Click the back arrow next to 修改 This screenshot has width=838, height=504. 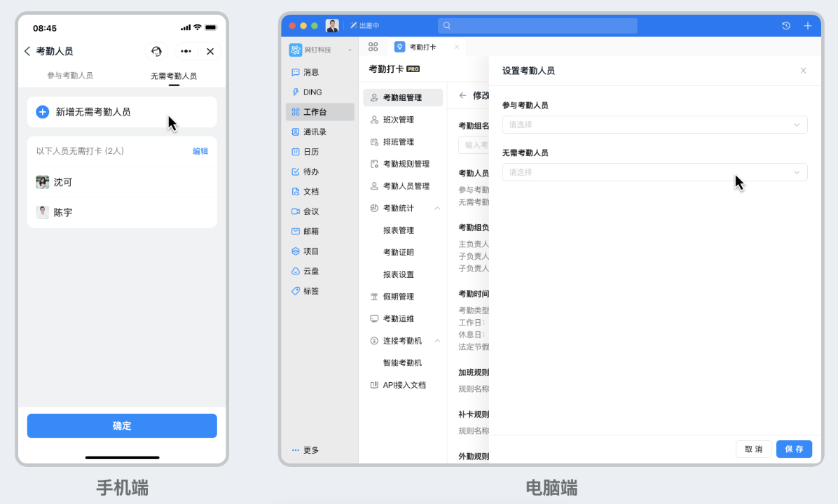click(463, 96)
